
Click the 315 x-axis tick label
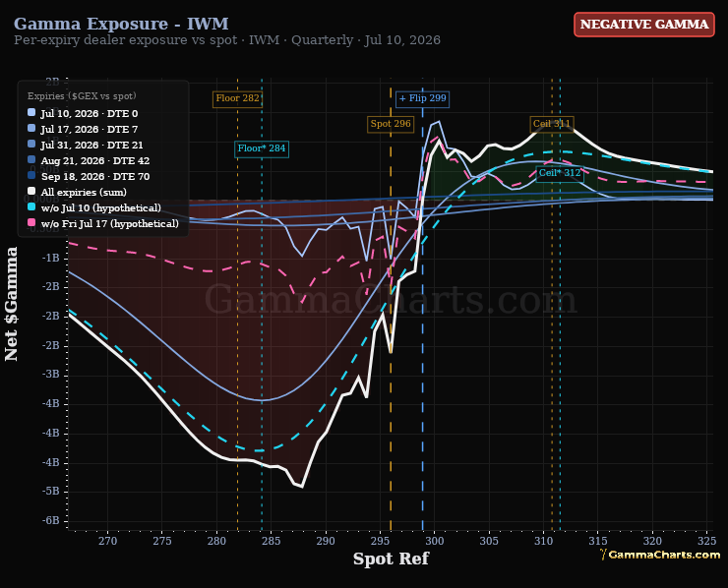598,541
